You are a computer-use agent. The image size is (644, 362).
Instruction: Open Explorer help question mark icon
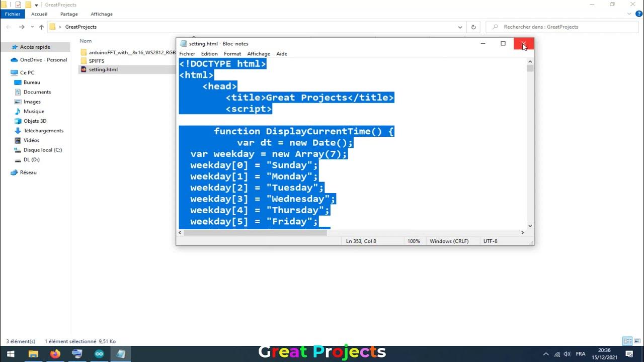click(x=639, y=14)
